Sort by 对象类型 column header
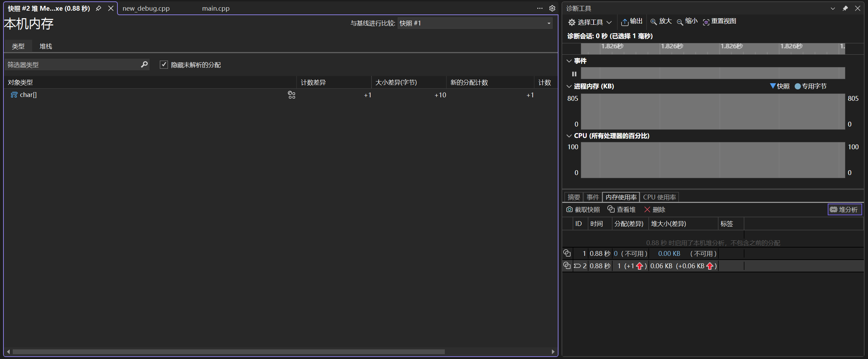 pos(150,83)
